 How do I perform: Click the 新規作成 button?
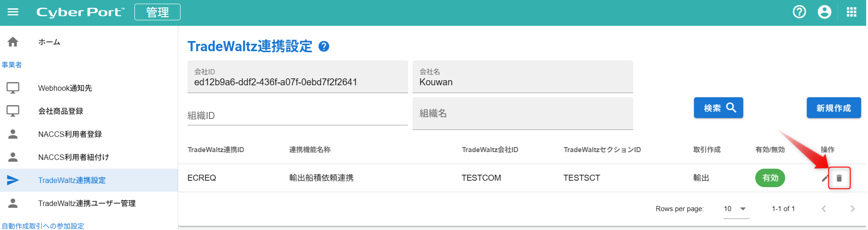[x=833, y=108]
